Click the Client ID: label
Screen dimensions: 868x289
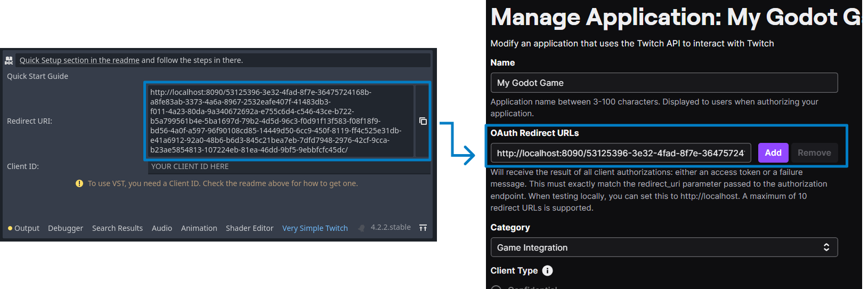(x=23, y=166)
